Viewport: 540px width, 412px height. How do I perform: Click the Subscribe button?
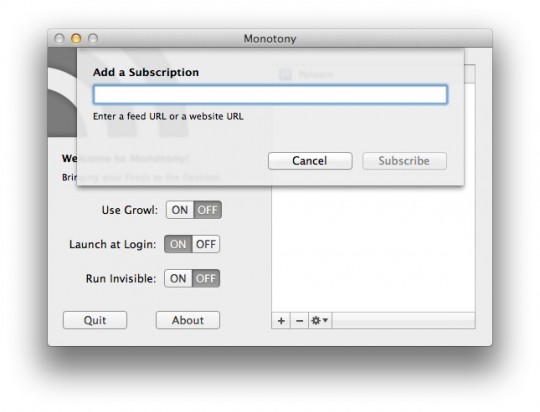404,161
